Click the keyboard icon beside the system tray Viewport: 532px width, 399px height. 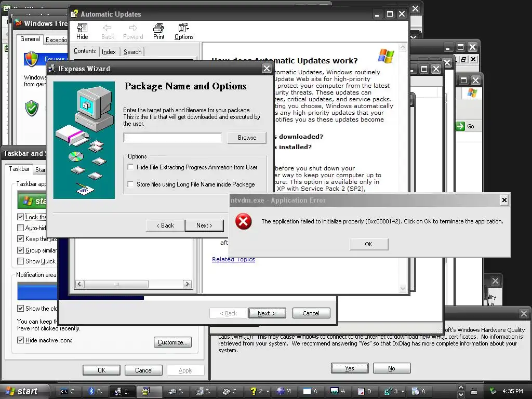pyautogui.click(x=474, y=392)
